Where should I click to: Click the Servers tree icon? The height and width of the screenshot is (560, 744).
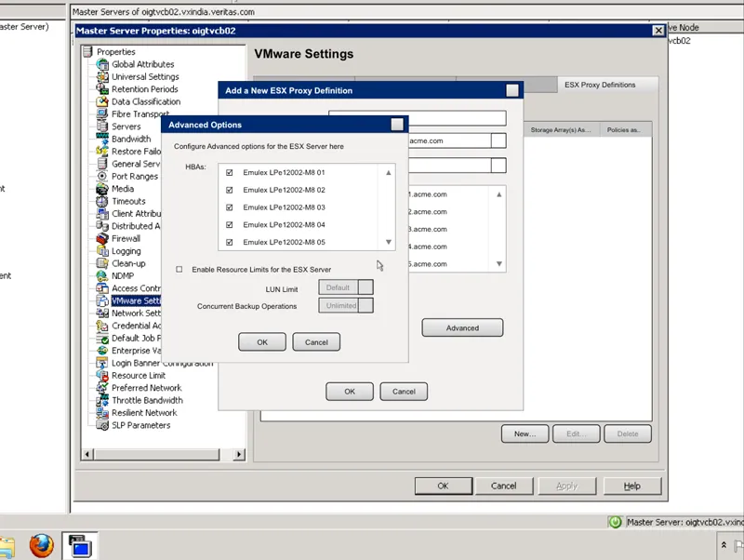102,127
